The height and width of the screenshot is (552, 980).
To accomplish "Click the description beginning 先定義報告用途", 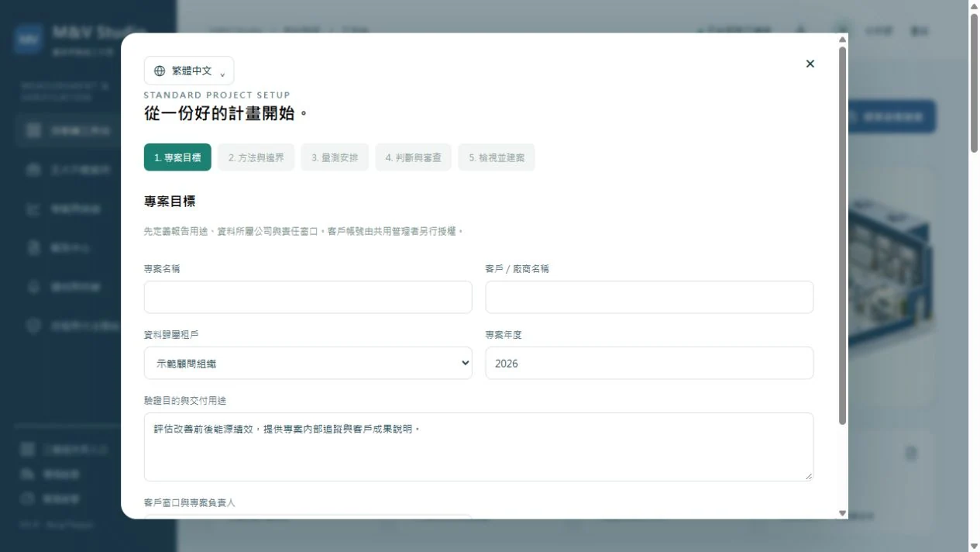I will pos(304,231).
